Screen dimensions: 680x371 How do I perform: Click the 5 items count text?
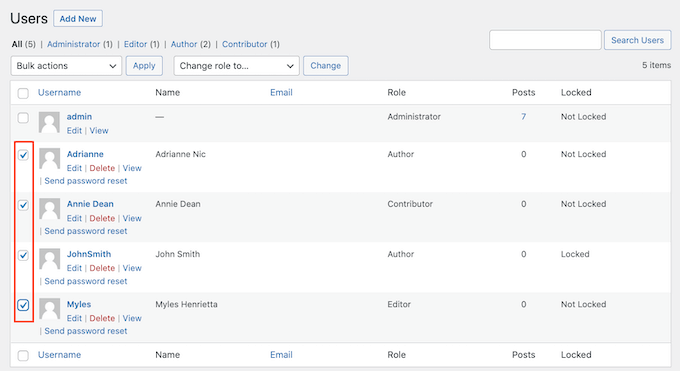[657, 65]
